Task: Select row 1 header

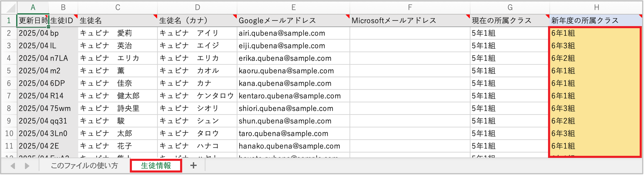Action: [x=9, y=21]
